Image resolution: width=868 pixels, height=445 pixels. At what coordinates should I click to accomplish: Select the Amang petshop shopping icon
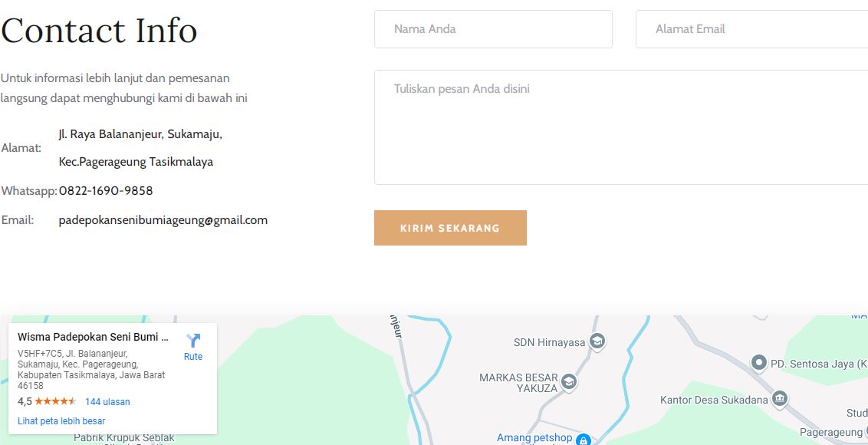pyautogui.click(x=582, y=440)
